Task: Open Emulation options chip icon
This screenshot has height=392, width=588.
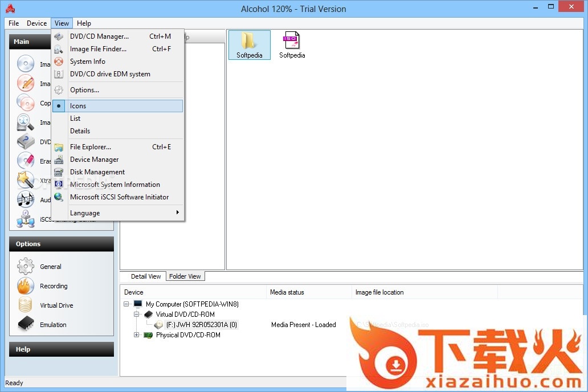Action: [x=26, y=324]
